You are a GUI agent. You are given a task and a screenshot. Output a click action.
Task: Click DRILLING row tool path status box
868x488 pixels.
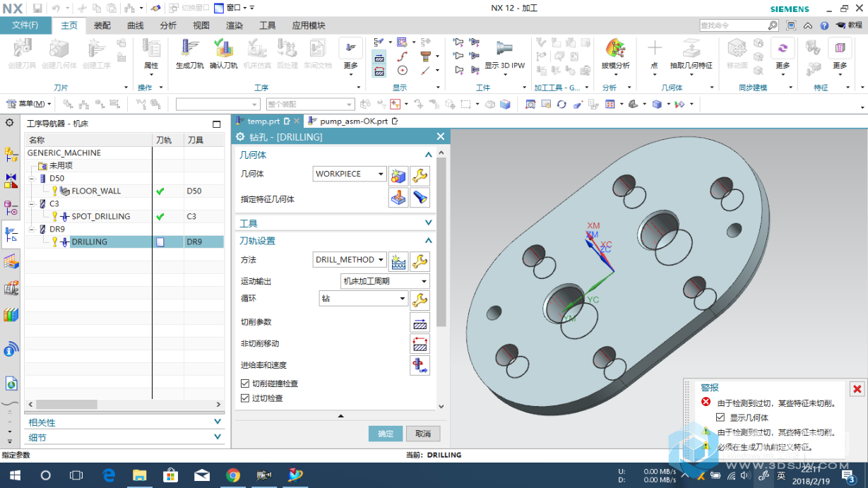(x=160, y=242)
